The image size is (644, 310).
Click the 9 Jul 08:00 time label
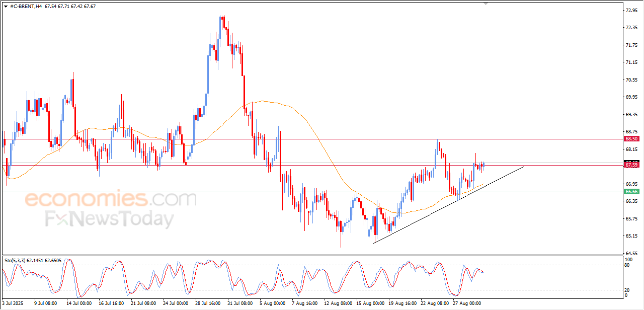pos(45,303)
